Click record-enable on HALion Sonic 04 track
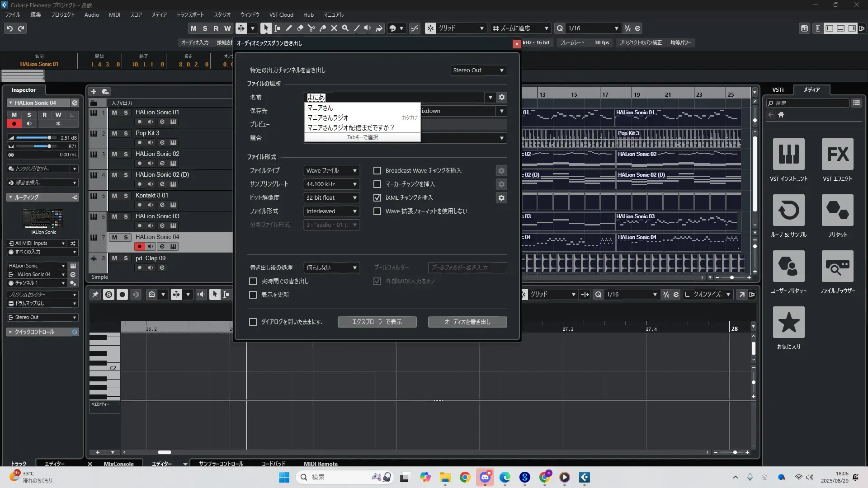 coord(139,247)
